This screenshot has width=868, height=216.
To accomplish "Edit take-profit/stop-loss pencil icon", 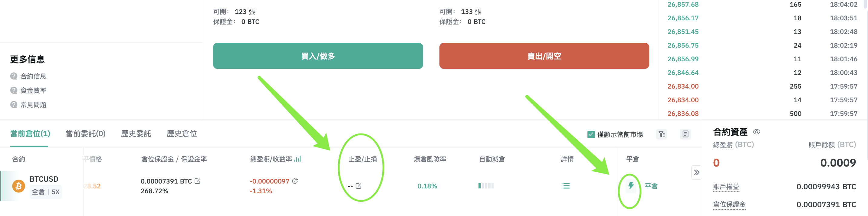I will (359, 186).
